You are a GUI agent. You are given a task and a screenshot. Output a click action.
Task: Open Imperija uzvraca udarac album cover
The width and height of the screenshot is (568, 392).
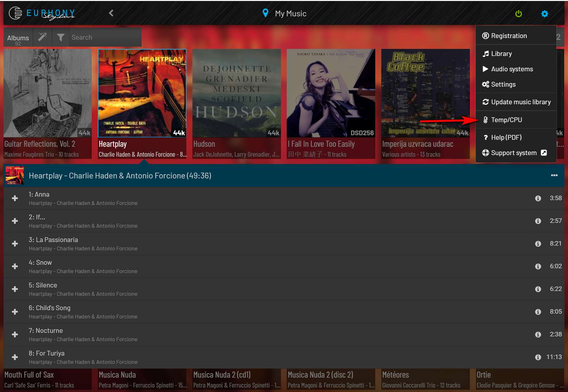(425, 93)
